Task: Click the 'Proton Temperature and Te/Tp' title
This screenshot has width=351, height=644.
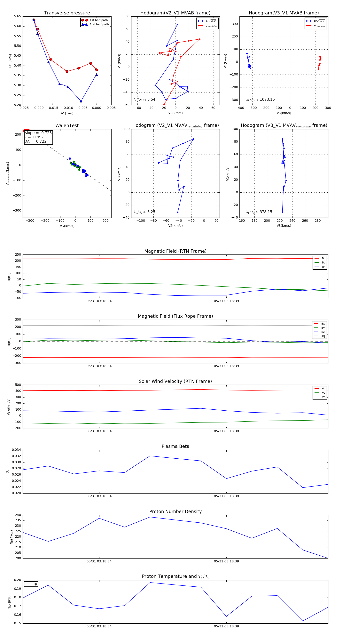Action: coord(175,576)
